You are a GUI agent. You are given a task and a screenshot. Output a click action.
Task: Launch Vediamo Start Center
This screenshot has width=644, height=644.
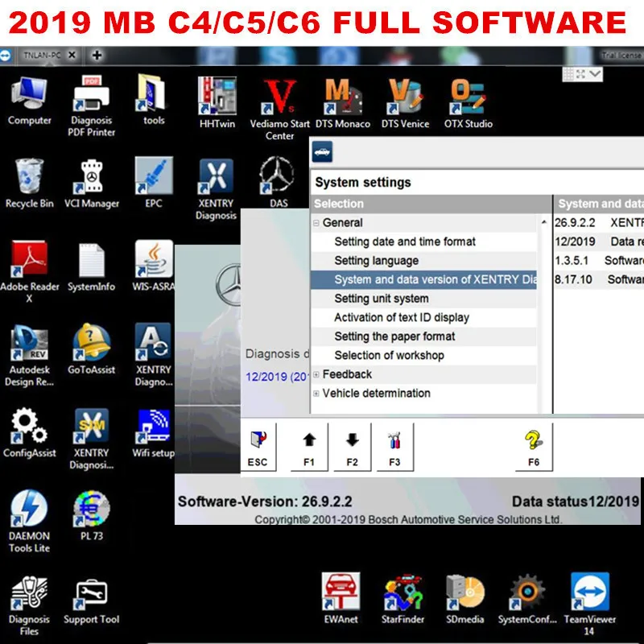tap(279, 97)
